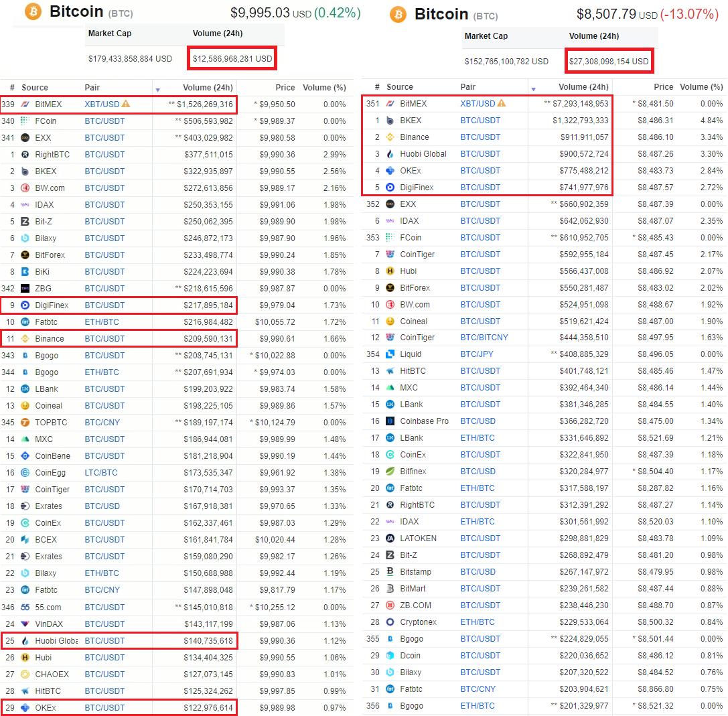Viewport: 728px width, 716px height.
Task: Open BTC/USD pair link for Bitstamp
Action: click(478, 571)
